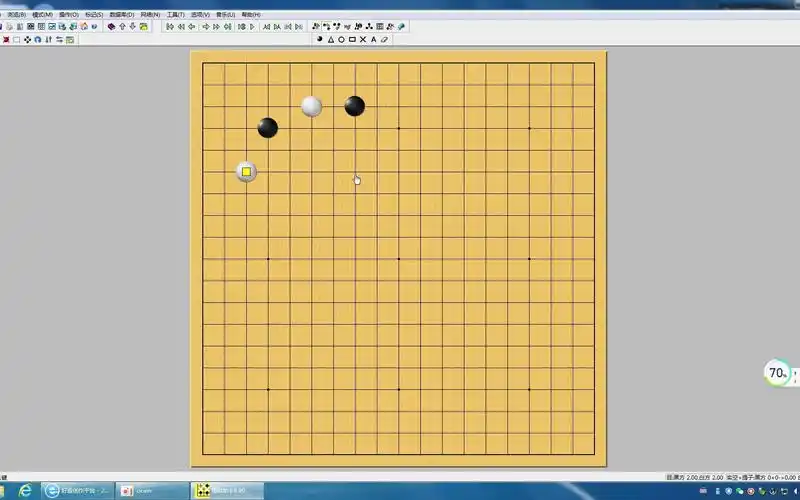Viewport: 800px width, 500px height.
Task: Go back one move with left arrow
Action: click(192, 27)
